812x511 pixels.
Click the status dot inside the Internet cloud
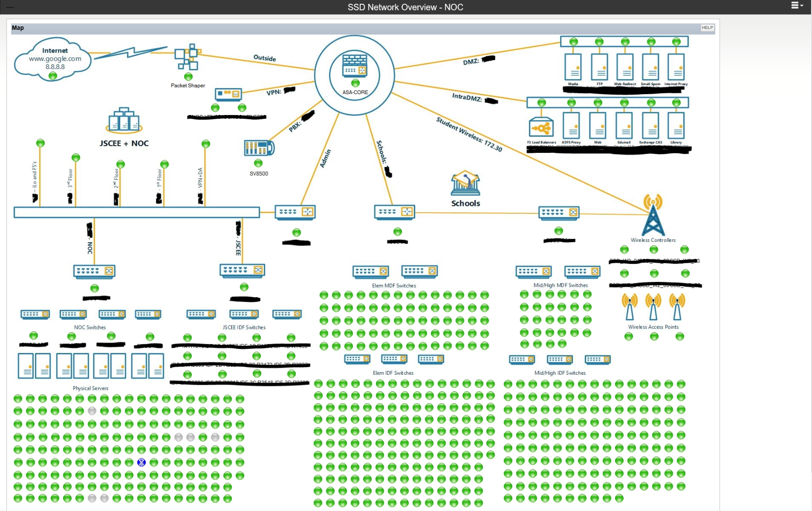[x=53, y=76]
